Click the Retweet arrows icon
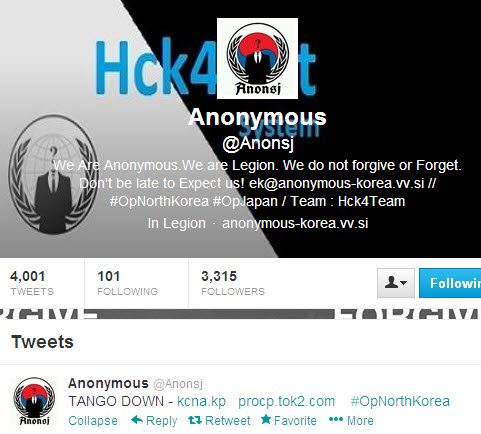The height and width of the screenshot is (434, 481). tap(195, 420)
